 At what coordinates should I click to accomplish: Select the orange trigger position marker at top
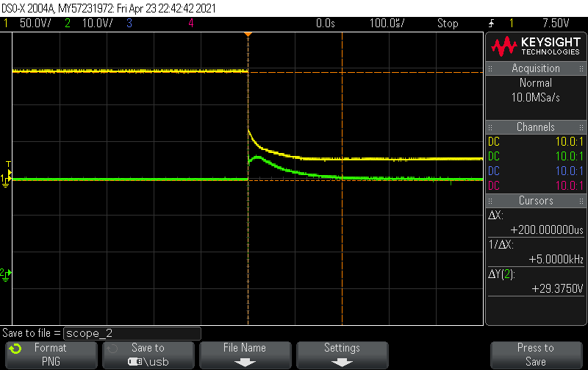point(248,35)
